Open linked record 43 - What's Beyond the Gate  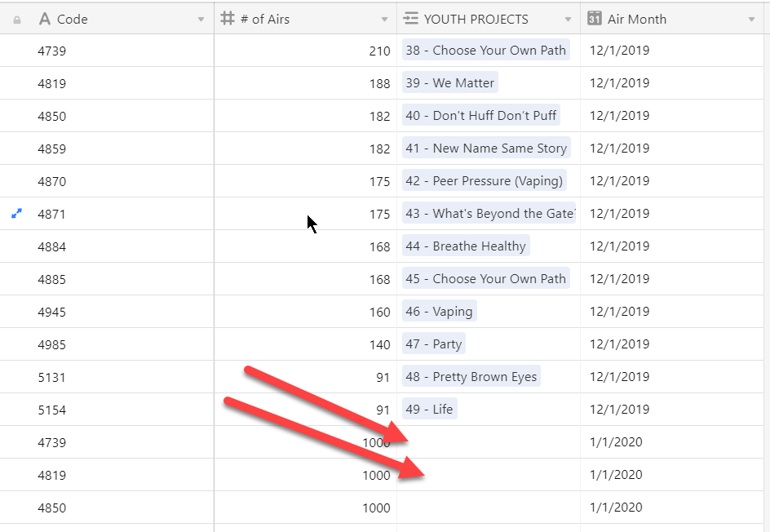point(489,213)
